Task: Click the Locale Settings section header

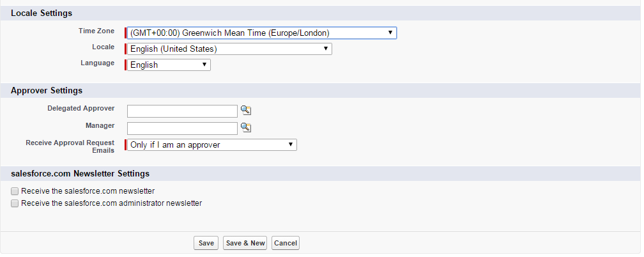Action: (x=42, y=13)
